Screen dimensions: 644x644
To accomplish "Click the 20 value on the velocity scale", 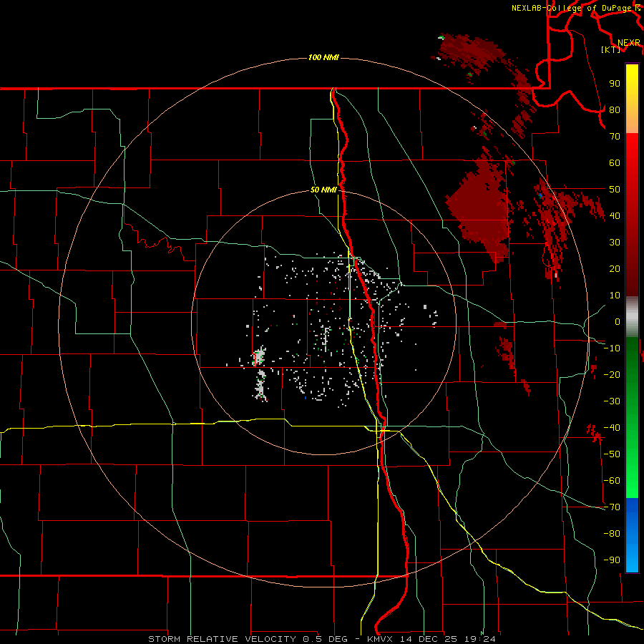I will pyautogui.click(x=615, y=268).
